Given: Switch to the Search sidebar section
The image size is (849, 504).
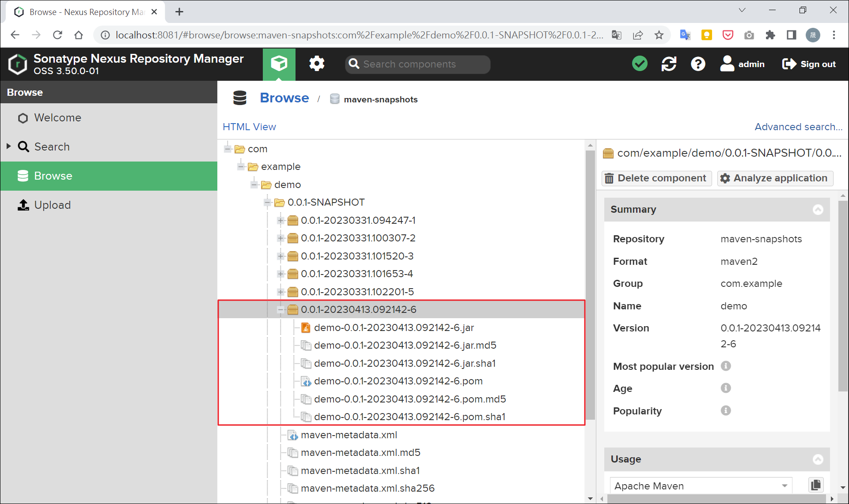Looking at the screenshot, I should tap(52, 146).
